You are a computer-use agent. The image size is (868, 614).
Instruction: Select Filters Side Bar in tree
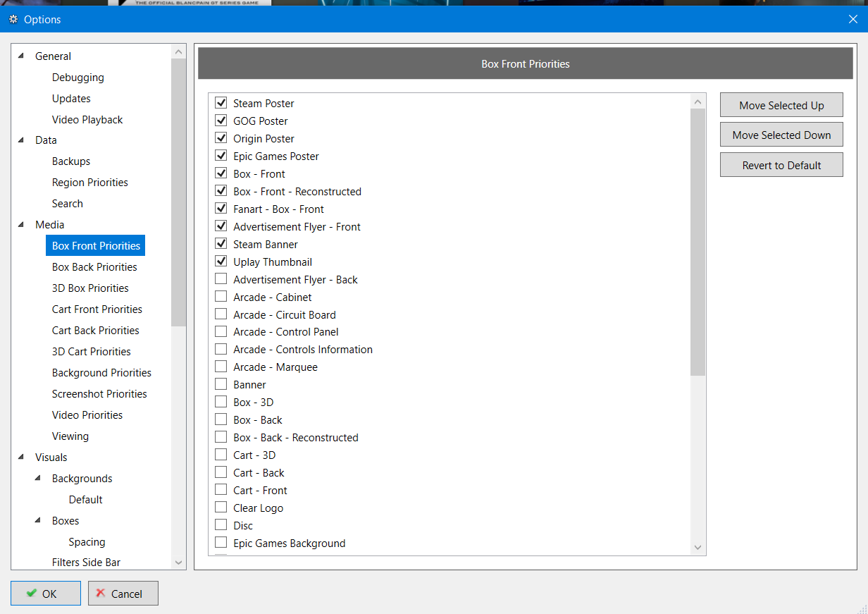coord(86,563)
